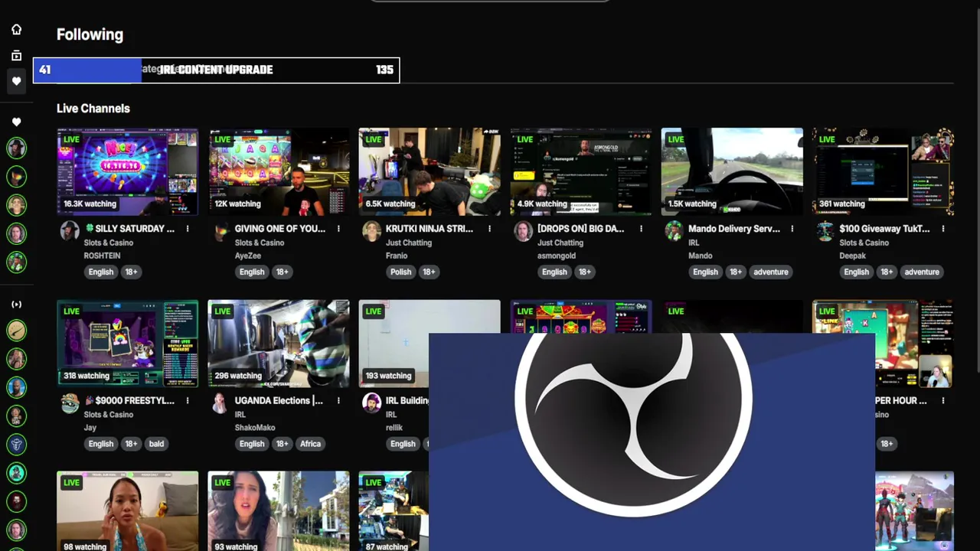Open the three-dot menu for [DROPS ON] BIG DA stream
Image resolution: width=980 pixels, height=551 pixels.
click(641, 229)
